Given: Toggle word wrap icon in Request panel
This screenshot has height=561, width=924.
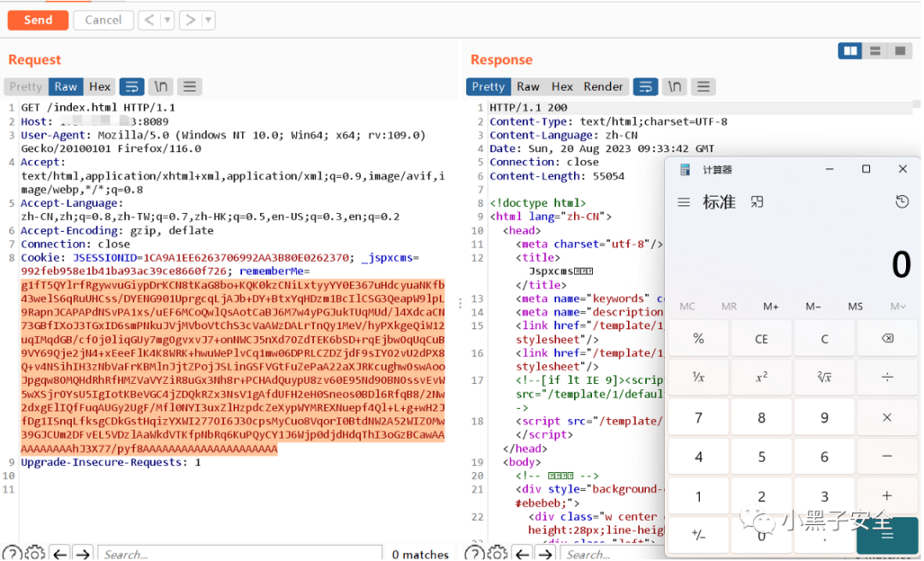Looking at the screenshot, I should [x=132, y=86].
